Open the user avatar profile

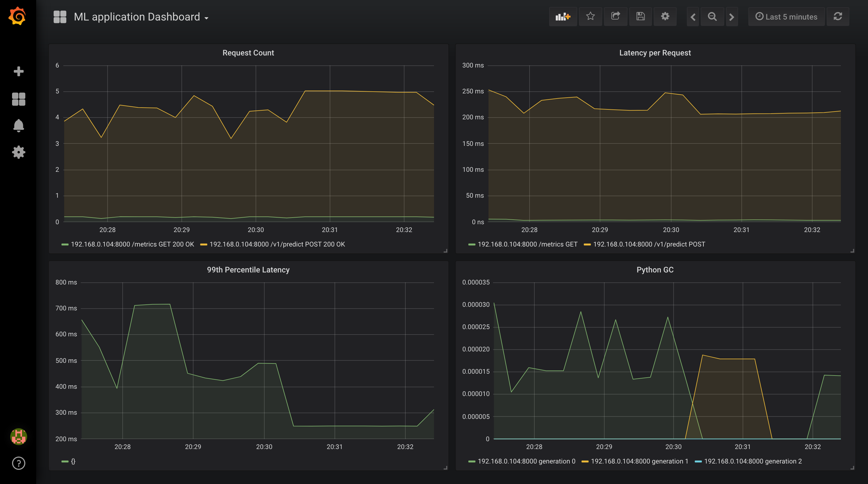click(x=18, y=437)
